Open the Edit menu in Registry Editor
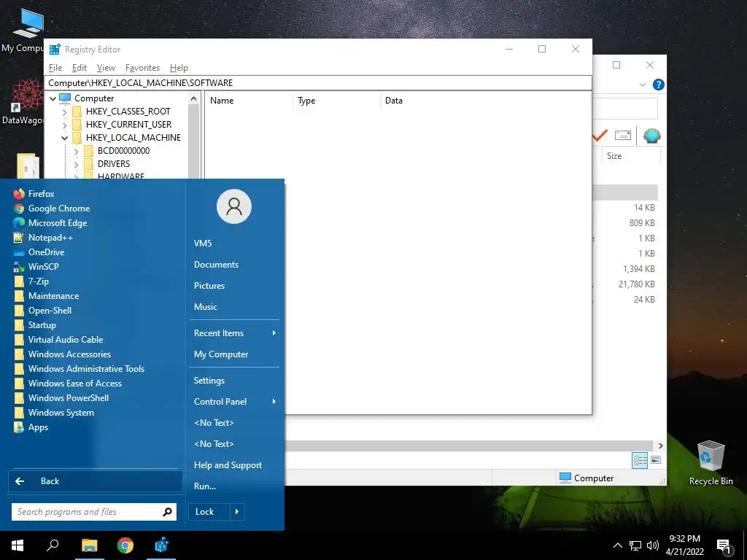Viewport: 747px width, 560px height. [x=79, y=68]
